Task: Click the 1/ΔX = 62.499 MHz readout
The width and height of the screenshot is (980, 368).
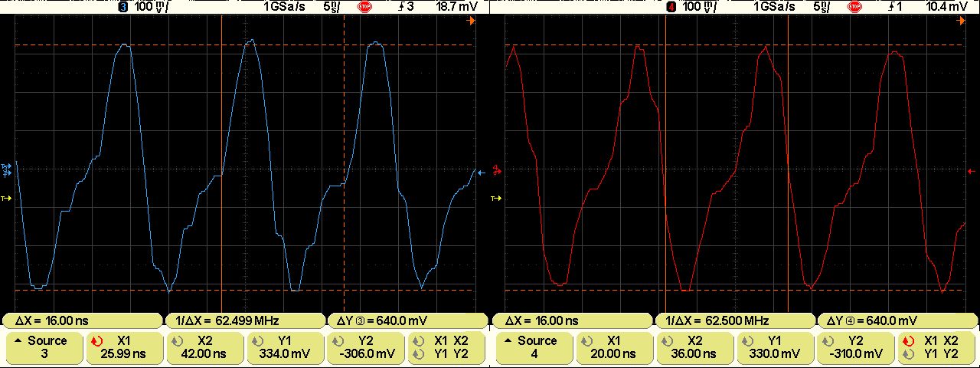Action: (x=246, y=320)
